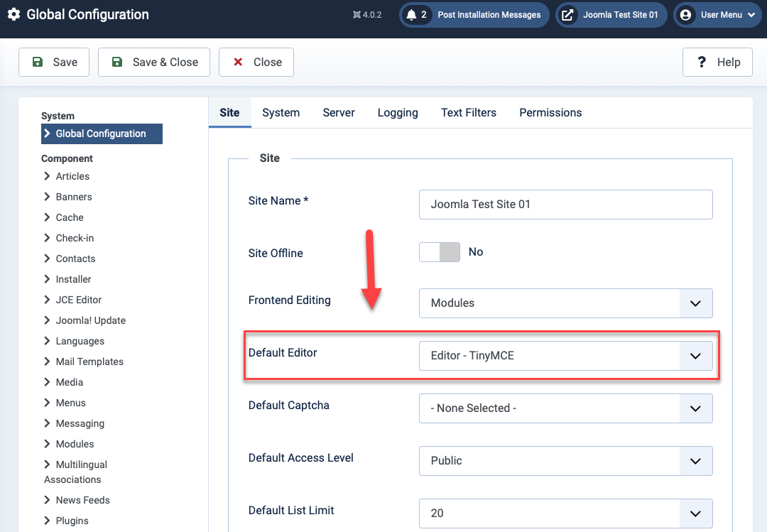
Task: Click the Global Configuration gear icon
Action: [x=13, y=14]
